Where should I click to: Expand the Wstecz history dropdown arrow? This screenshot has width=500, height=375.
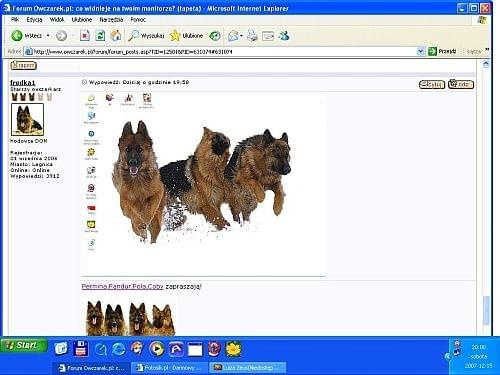[48, 35]
